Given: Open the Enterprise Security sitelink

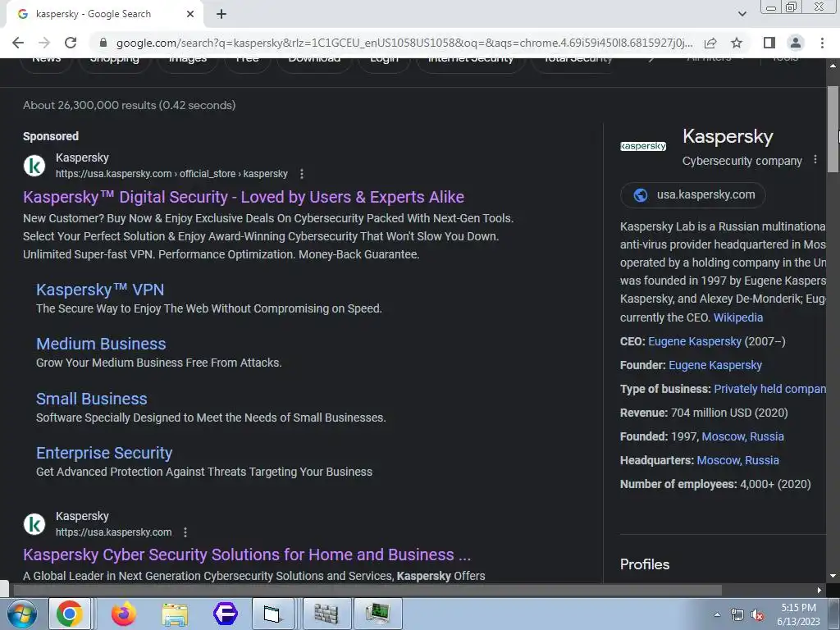Looking at the screenshot, I should pos(104,453).
